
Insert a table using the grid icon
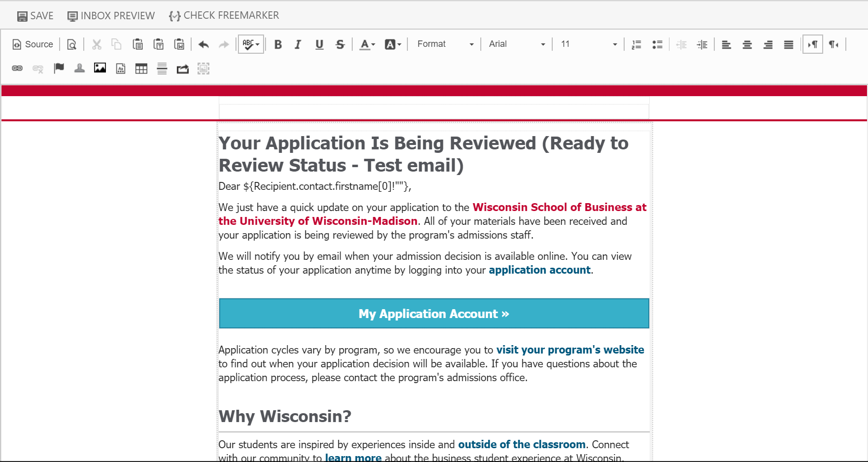141,69
